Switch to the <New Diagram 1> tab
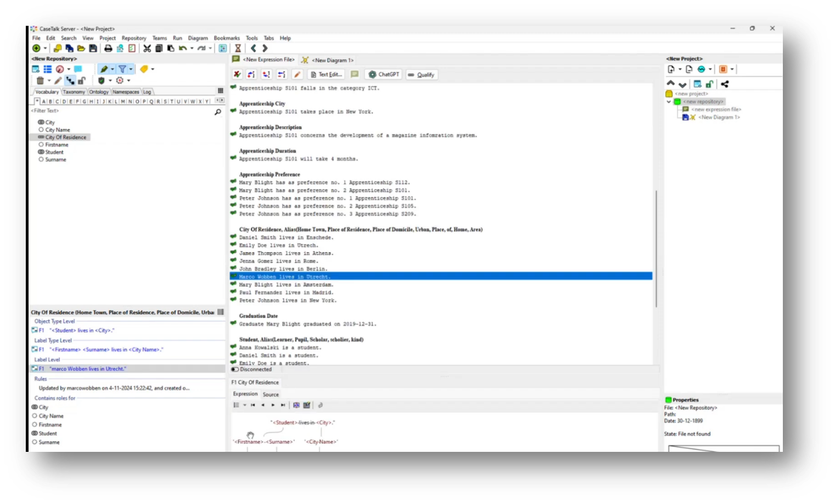Screen dimensions: 835x504 pyautogui.click(x=328, y=60)
